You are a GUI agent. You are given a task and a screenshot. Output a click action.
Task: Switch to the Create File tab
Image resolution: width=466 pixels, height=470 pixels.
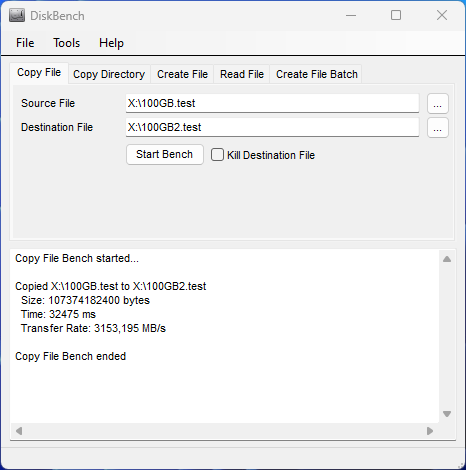click(x=182, y=74)
